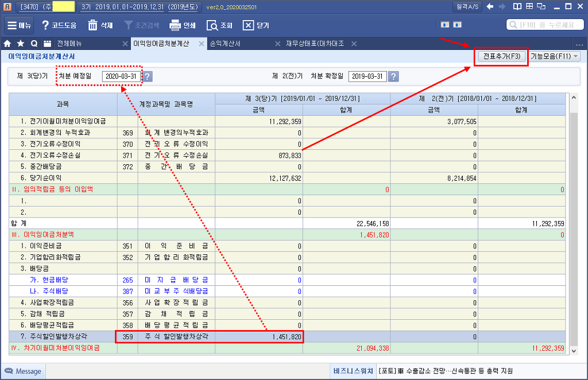
Task: Click right panel layout icon in toolbar
Action: (458, 25)
